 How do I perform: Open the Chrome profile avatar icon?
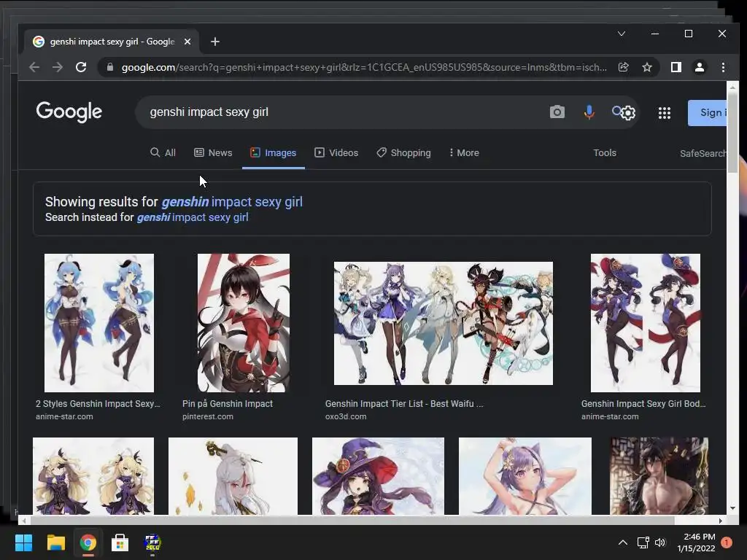[x=700, y=67]
